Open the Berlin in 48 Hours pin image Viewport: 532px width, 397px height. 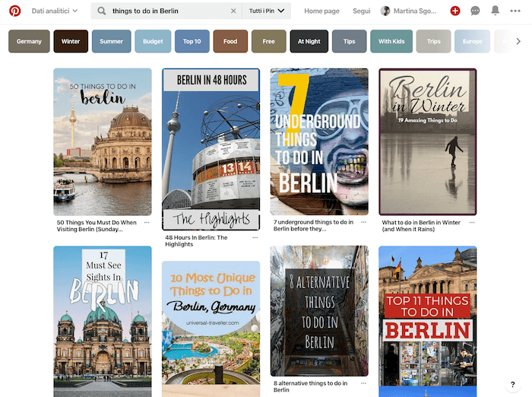[211, 149]
